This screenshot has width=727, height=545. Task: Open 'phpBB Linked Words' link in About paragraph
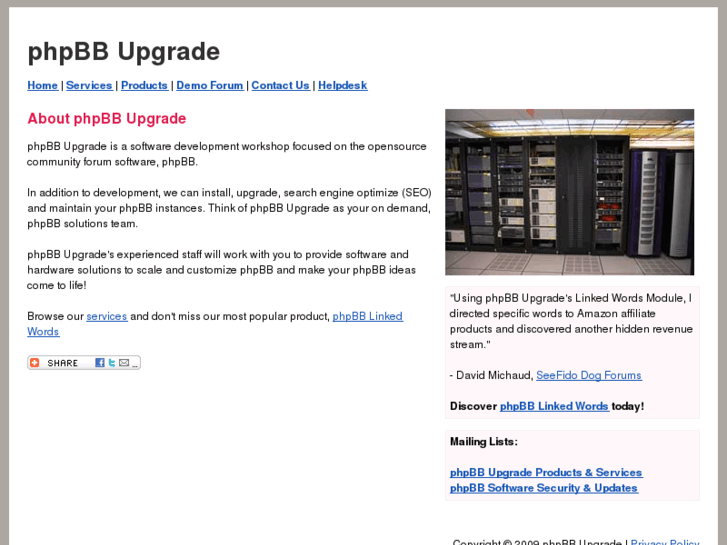coord(368,316)
